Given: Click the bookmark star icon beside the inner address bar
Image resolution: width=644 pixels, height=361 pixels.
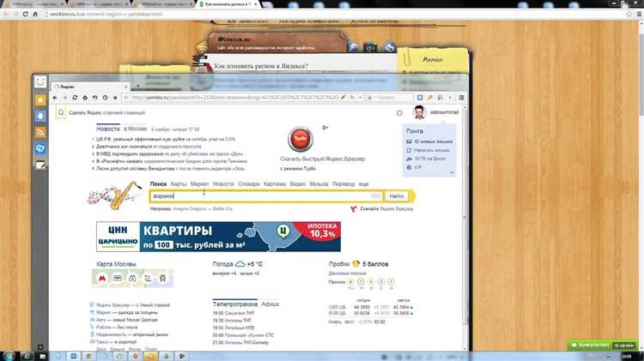Looking at the screenshot, I should [115, 98].
